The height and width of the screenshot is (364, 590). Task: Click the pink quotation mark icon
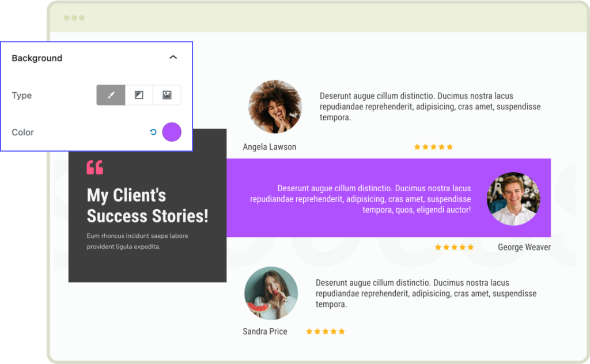(94, 168)
